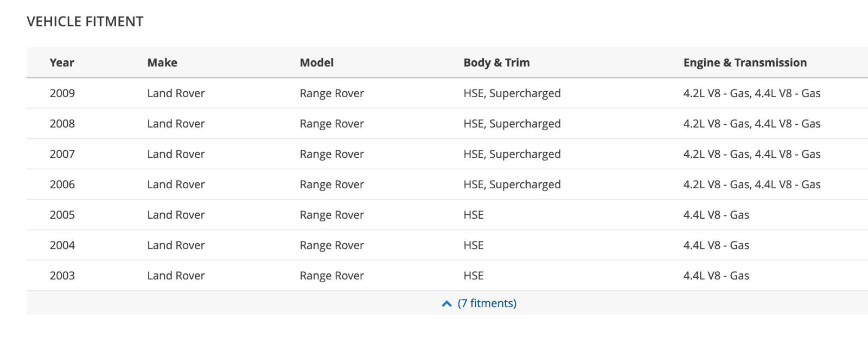
Task: Select the 2009 year cell
Action: pos(62,93)
